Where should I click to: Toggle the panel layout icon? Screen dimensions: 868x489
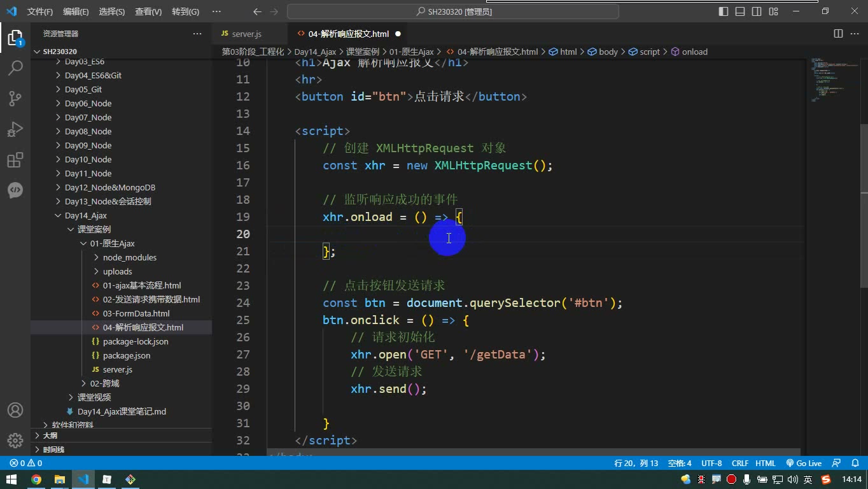tap(740, 11)
